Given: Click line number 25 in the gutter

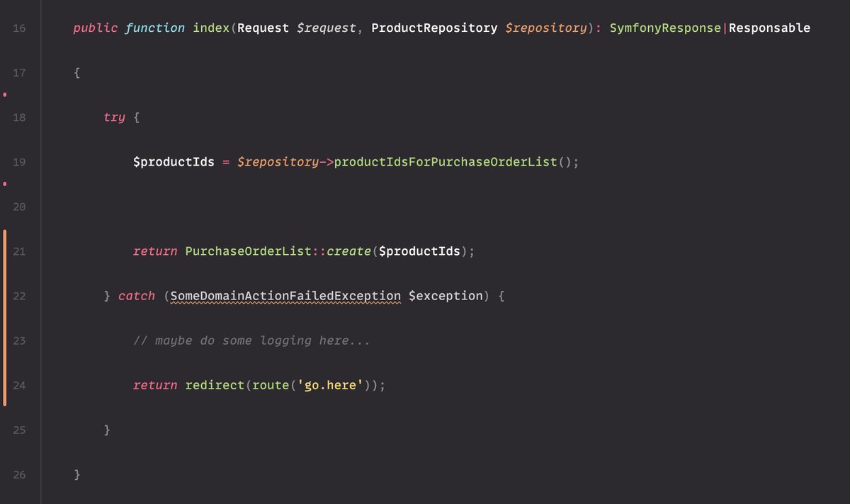Looking at the screenshot, I should coord(19,430).
